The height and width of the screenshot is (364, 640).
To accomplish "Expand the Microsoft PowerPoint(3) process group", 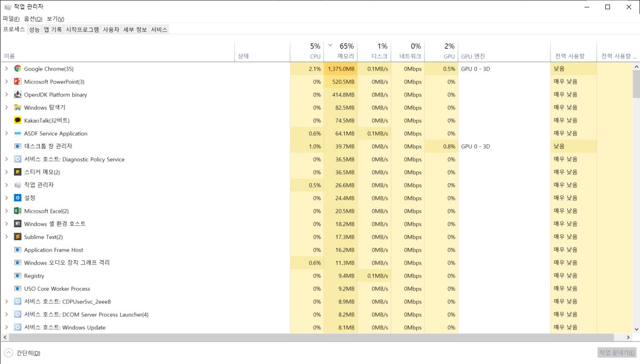I will coord(6,81).
